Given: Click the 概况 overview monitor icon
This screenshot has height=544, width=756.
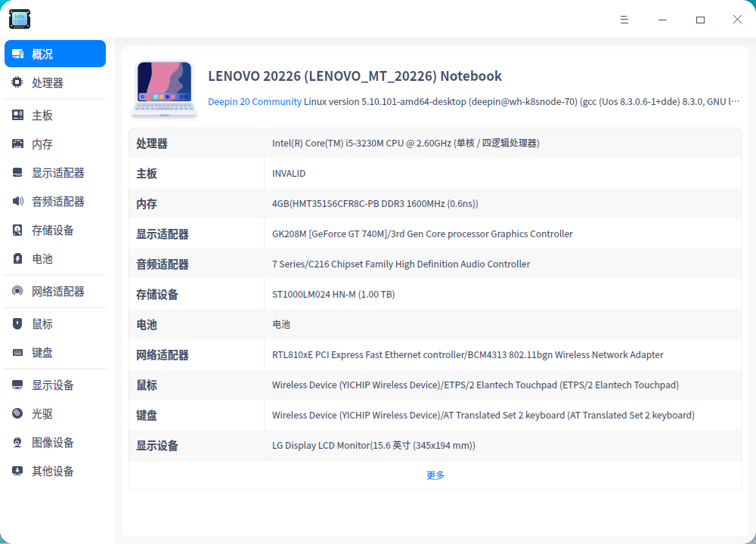Looking at the screenshot, I should click(x=18, y=54).
